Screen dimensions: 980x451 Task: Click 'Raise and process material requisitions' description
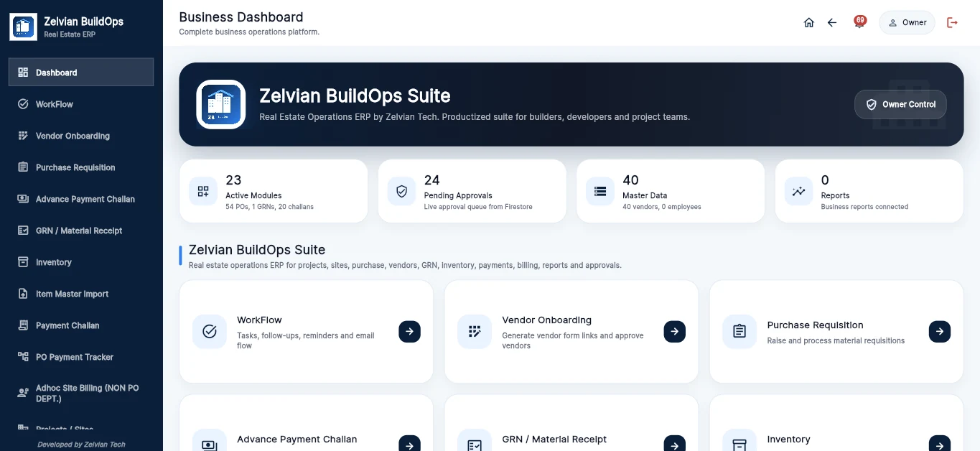coord(836,341)
